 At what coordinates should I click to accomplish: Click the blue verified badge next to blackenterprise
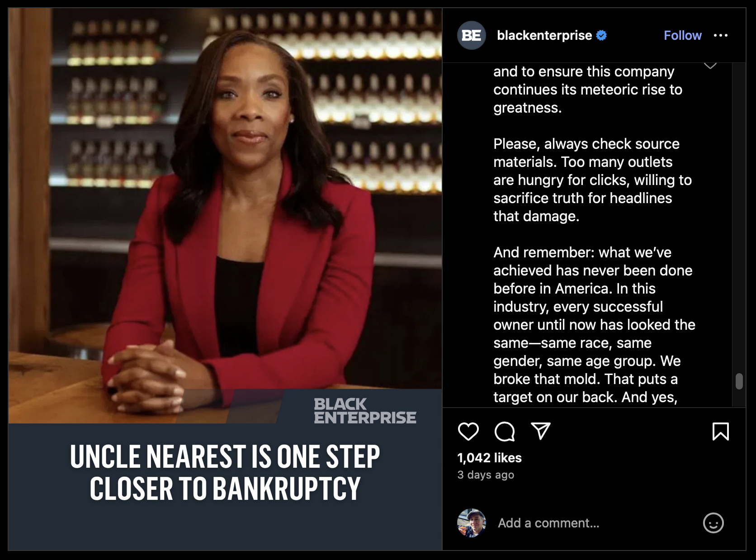601,35
